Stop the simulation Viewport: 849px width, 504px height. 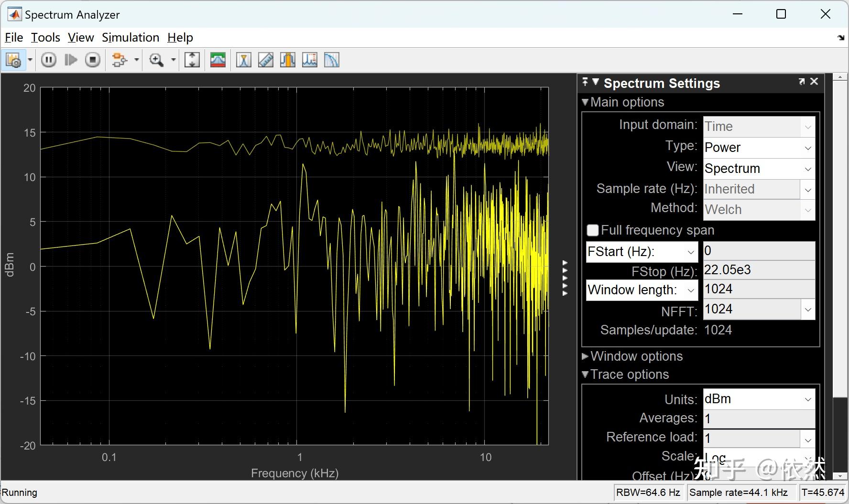(93, 60)
